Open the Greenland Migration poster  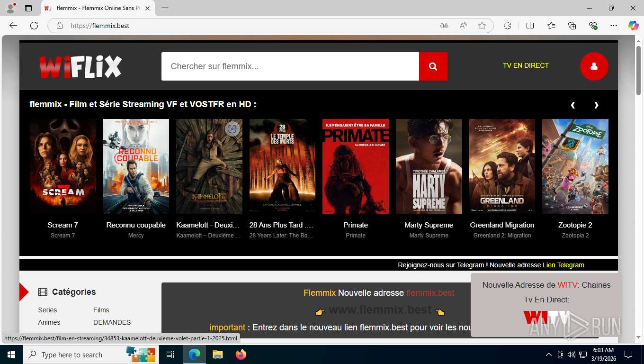tap(502, 166)
